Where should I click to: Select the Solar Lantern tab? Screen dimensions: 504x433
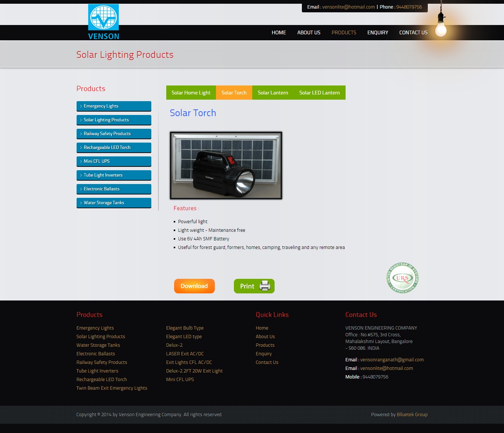[273, 93]
